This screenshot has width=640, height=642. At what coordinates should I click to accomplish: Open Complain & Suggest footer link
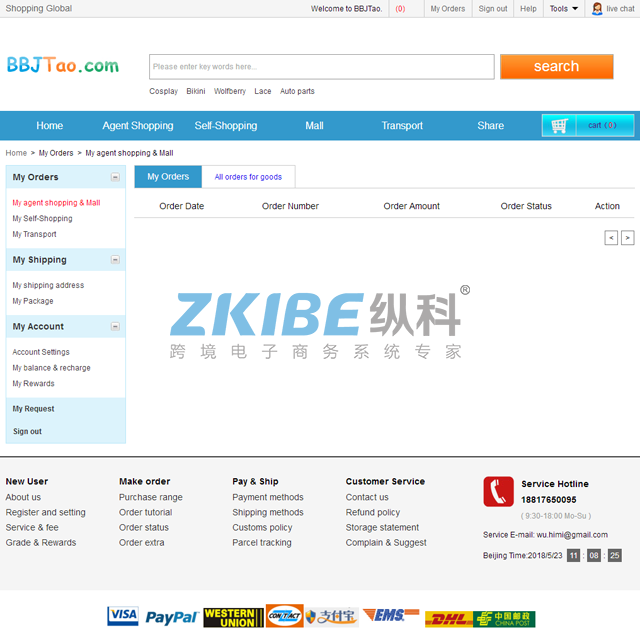pos(386,543)
